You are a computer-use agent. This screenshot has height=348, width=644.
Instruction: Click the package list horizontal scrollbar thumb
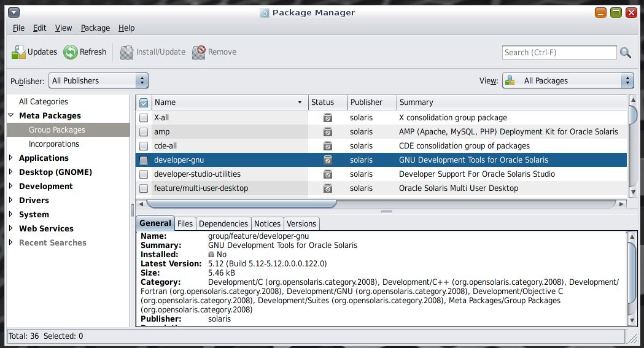tap(241, 204)
